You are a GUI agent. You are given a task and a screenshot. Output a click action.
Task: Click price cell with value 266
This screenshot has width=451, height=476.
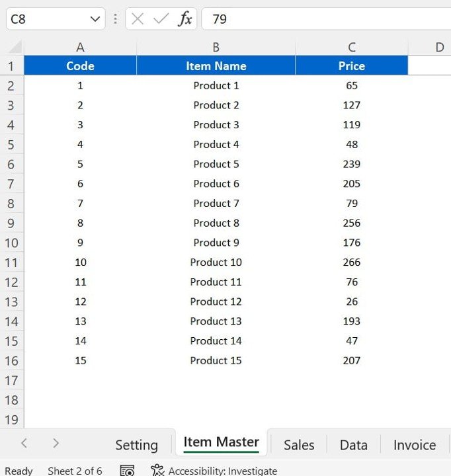click(352, 262)
